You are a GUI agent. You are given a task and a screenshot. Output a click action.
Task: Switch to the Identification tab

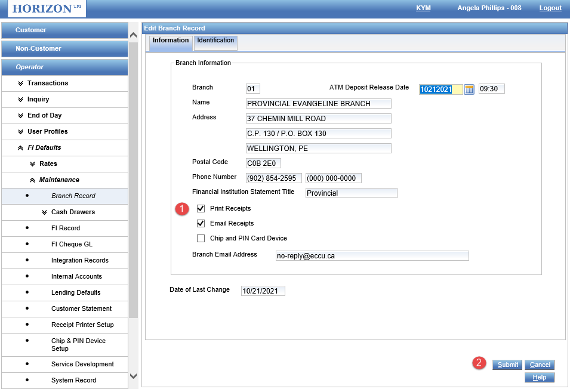(215, 41)
